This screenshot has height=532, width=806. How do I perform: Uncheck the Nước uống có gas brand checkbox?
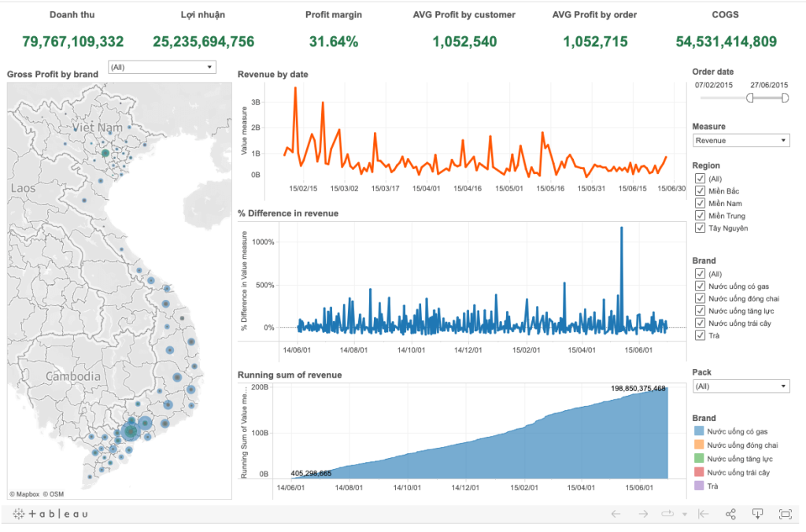coord(700,286)
